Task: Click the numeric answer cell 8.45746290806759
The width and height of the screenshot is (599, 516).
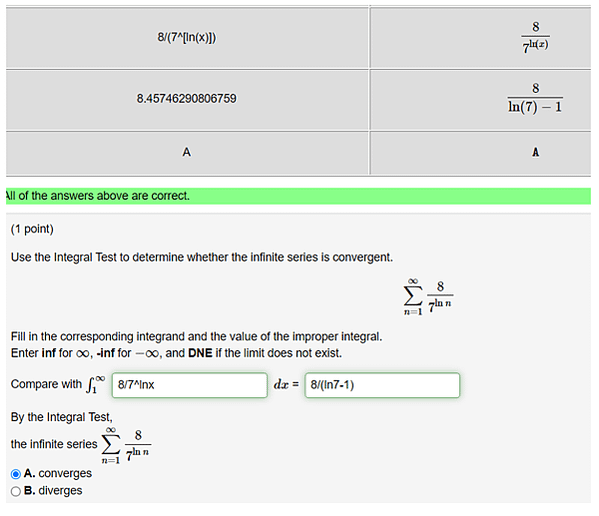Action: coord(187,99)
